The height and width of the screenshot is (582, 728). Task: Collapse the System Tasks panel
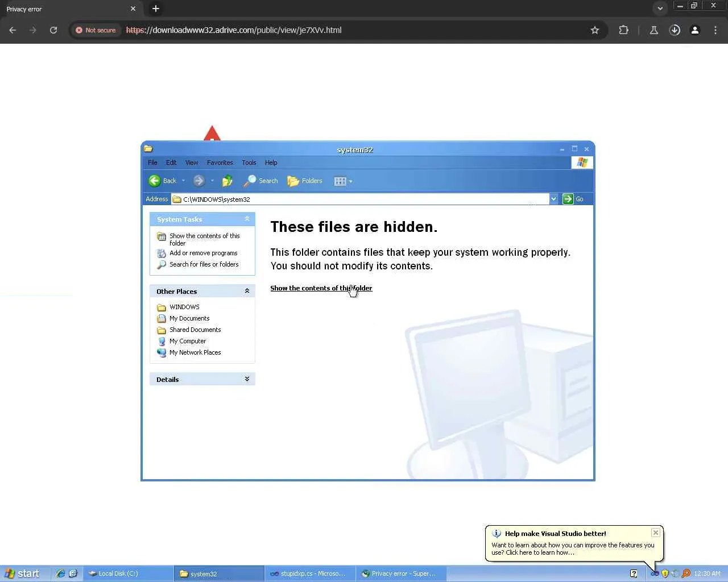point(247,219)
